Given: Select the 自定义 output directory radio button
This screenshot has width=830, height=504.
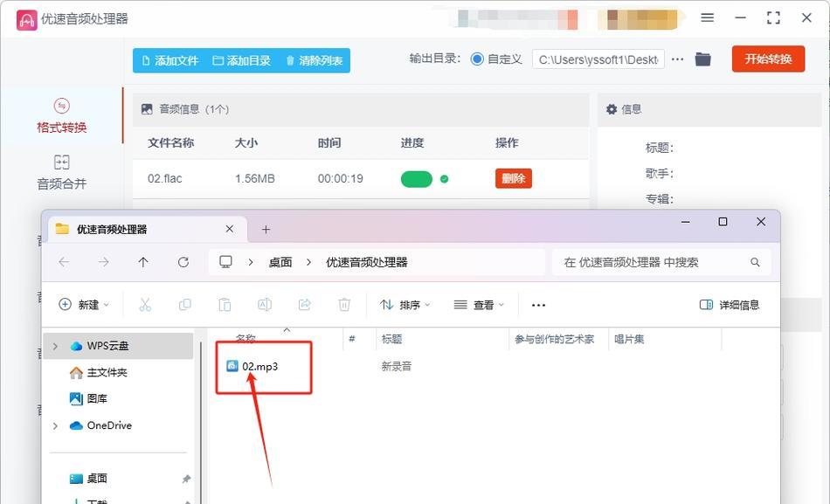Looking at the screenshot, I should coord(477,59).
